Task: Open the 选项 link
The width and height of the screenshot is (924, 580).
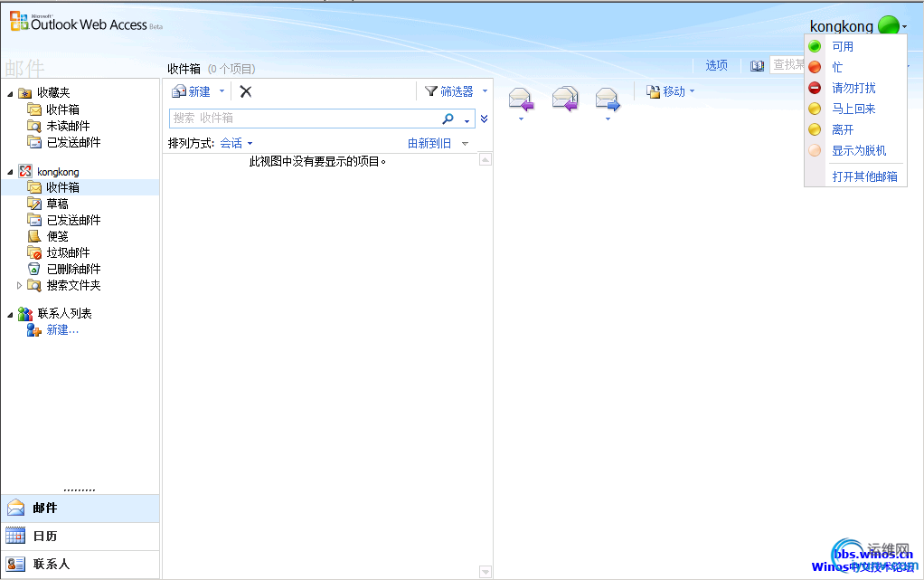Action: point(717,65)
